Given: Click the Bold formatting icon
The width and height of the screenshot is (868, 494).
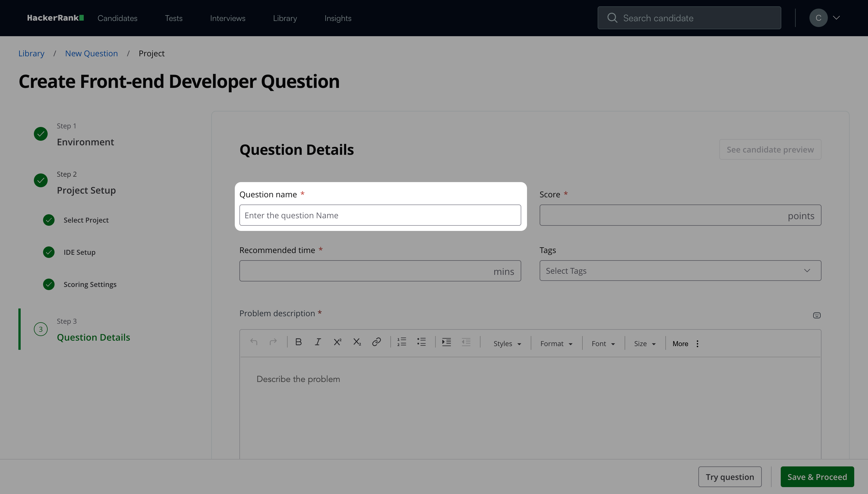Looking at the screenshot, I should point(299,342).
